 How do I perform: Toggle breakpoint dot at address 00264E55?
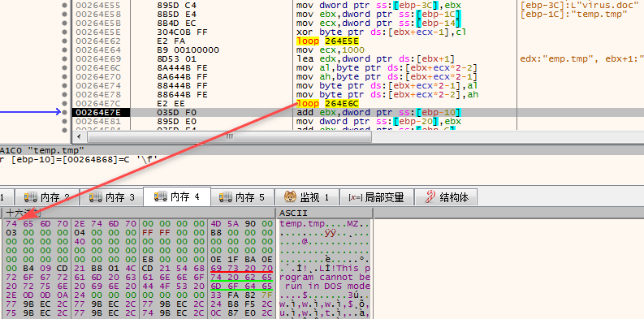click(64, 6)
